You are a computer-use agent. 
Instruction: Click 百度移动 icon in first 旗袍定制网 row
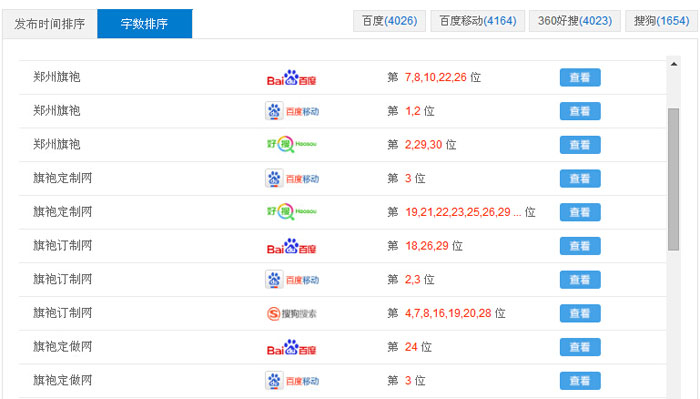292,179
